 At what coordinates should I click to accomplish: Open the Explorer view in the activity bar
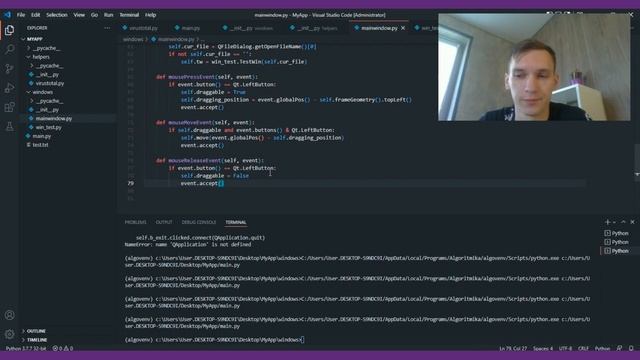coord(9,30)
